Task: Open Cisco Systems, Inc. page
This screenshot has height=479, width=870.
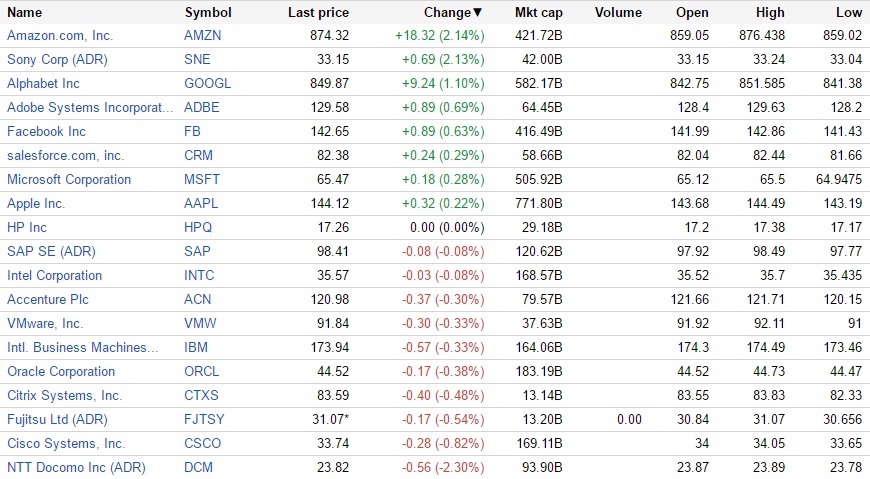Action: [x=65, y=443]
